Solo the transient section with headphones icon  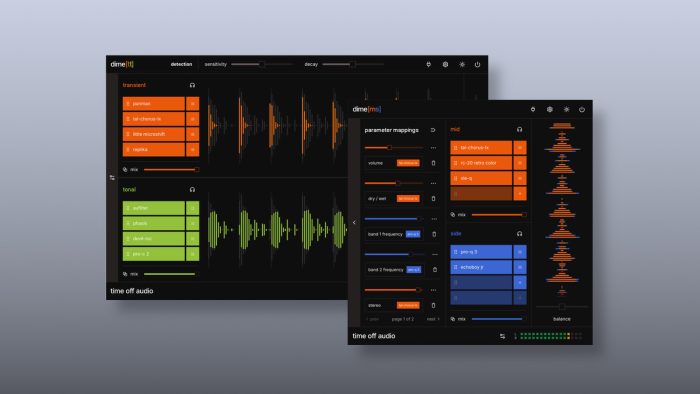pos(192,85)
